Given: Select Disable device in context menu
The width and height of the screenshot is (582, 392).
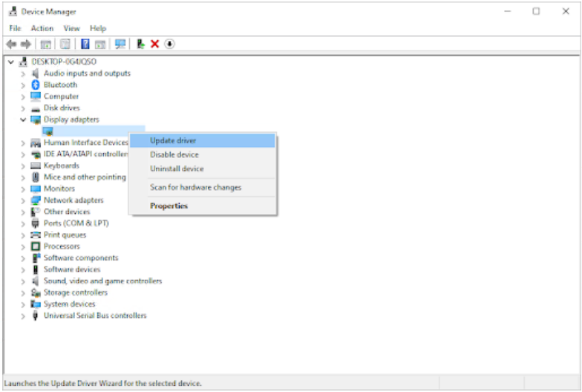Looking at the screenshot, I should pos(174,154).
